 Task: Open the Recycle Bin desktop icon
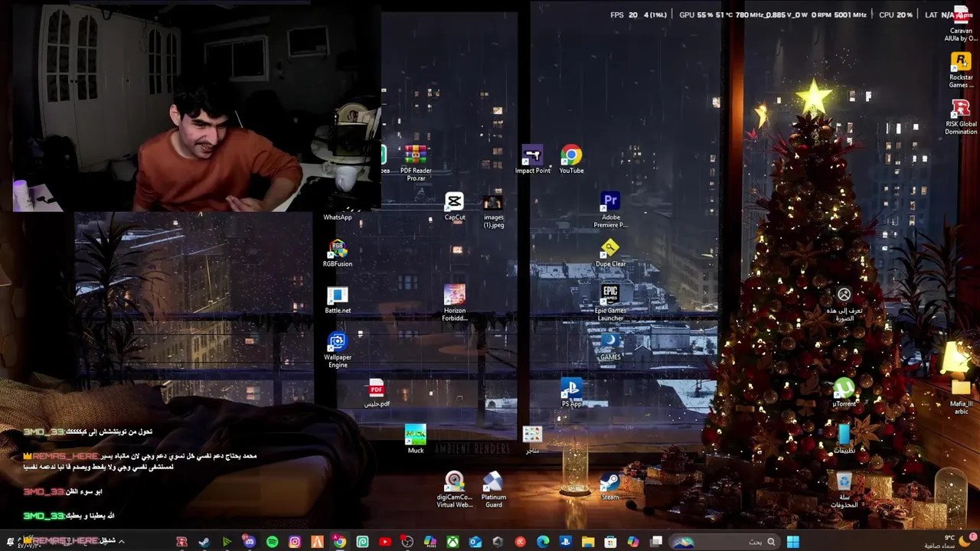click(x=844, y=491)
